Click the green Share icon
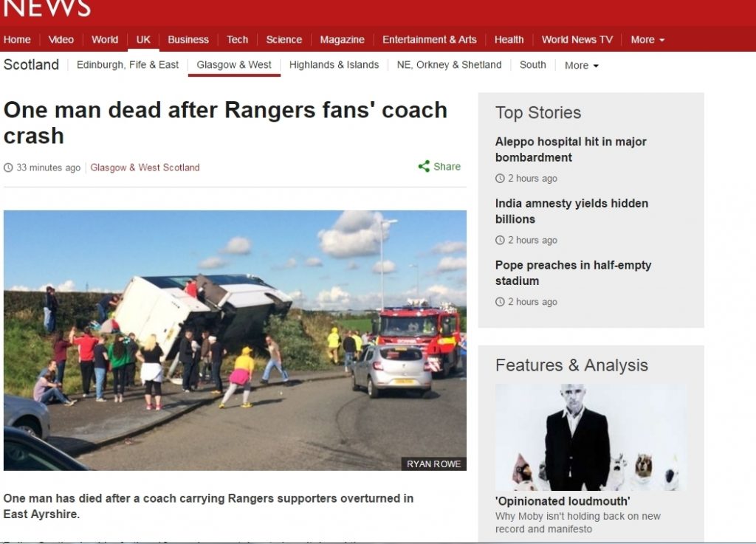The height and width of the screenshot is (544, 756). [x=424, y=167]
